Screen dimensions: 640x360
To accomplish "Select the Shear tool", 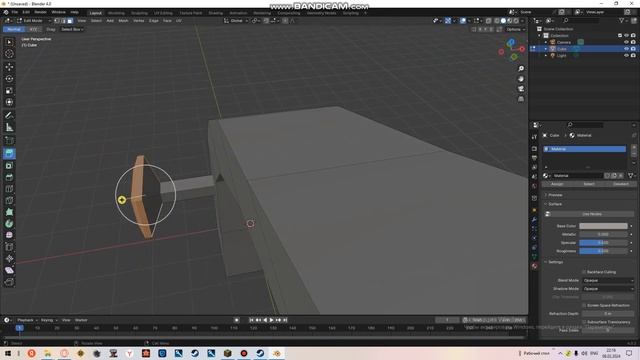I will coord(9,270).
